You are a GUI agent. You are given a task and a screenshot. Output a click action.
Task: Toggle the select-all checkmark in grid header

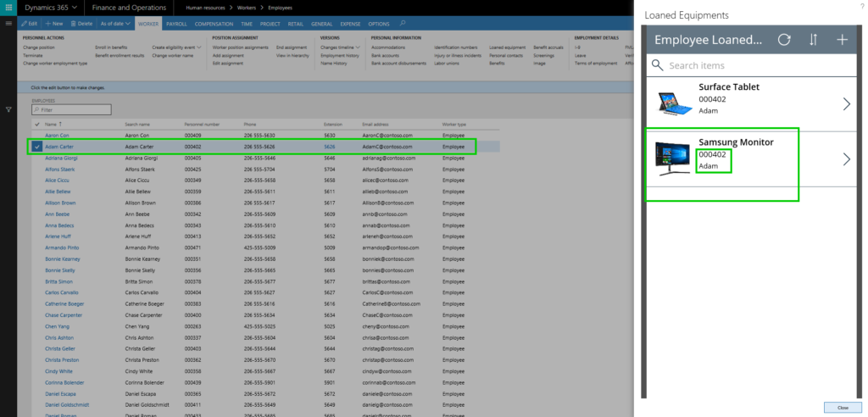(x=36, y=124)
